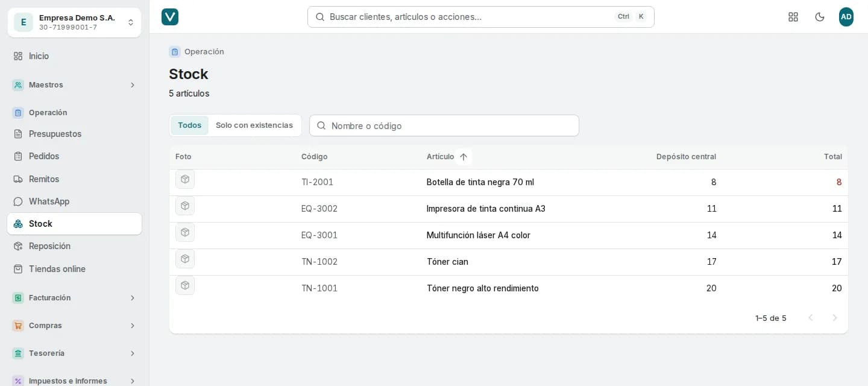This screenshot has width=868, height=386.
Task: Open Multifunción láser A4 color
Action: [478, 235]
